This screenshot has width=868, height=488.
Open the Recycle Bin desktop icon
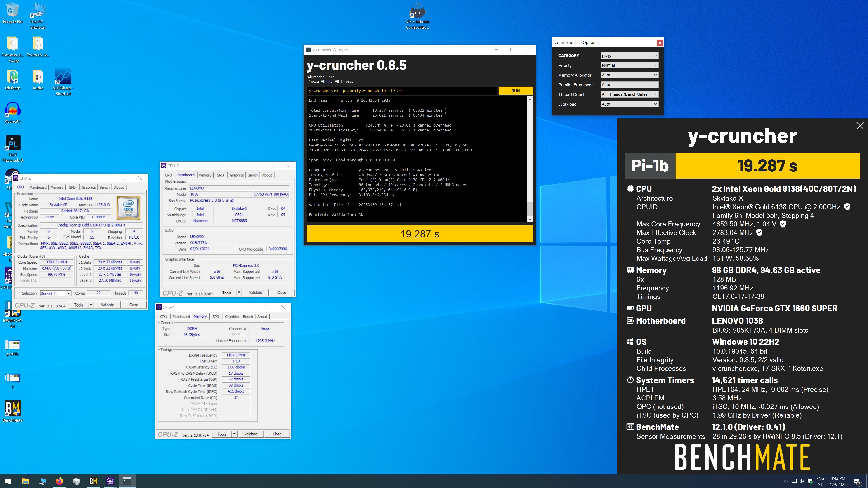[12, 14]
